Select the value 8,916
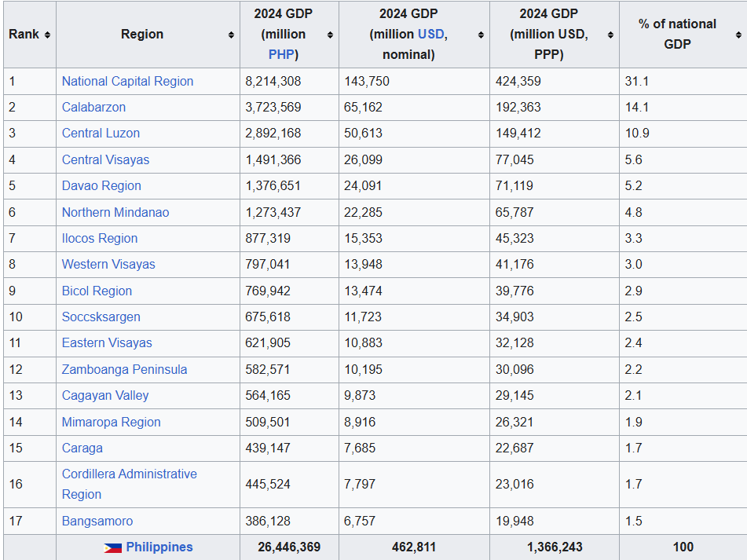 [360, 422]
